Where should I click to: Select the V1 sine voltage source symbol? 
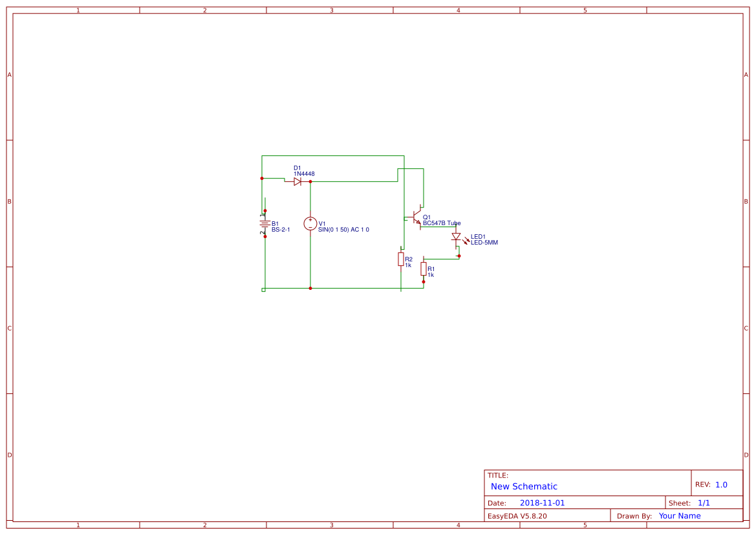coord(310,223)
